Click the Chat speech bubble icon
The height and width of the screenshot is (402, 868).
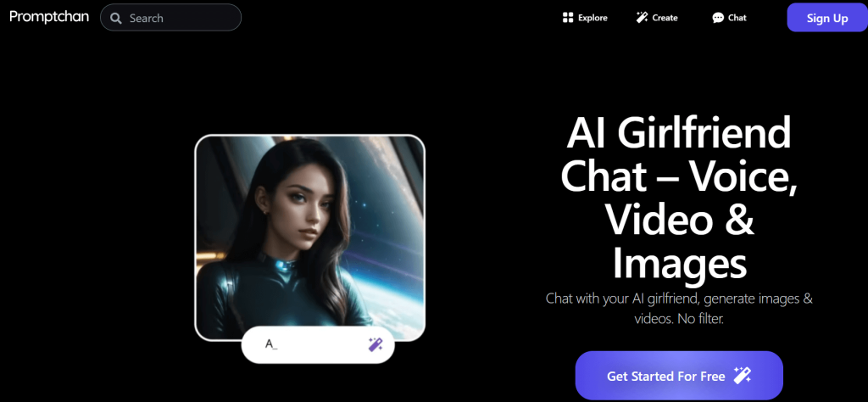pyautogui.click(x=718, y=18)
